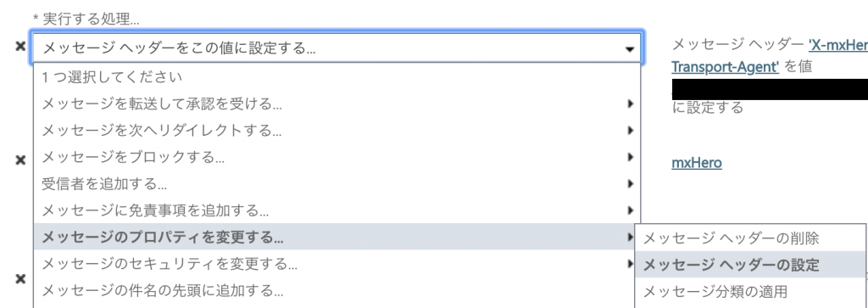Select メッセージに免責事項を追加する entry
The height and width of the screenshot is (308, 868).
click(x=337, y=210)
